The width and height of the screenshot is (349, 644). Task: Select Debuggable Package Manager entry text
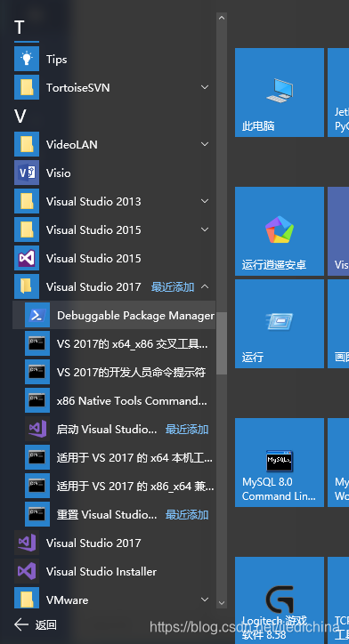pyautogui.click(x=135, y=316)
